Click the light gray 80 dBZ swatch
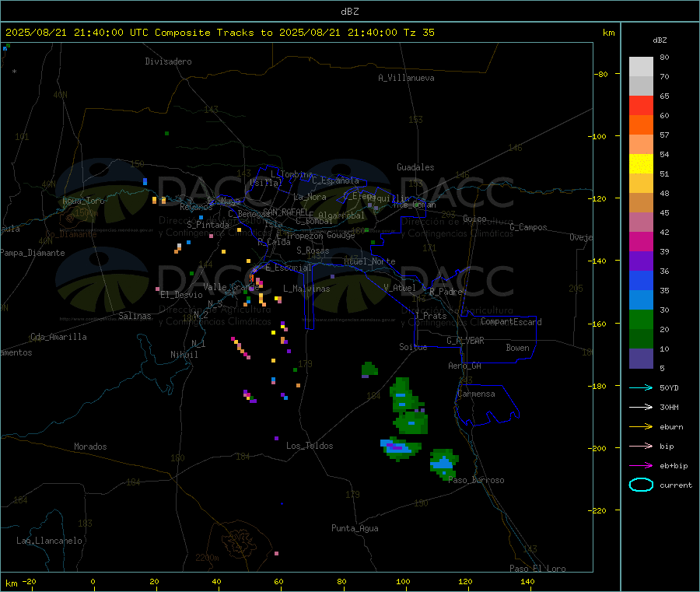 click(x=641, y=67)
